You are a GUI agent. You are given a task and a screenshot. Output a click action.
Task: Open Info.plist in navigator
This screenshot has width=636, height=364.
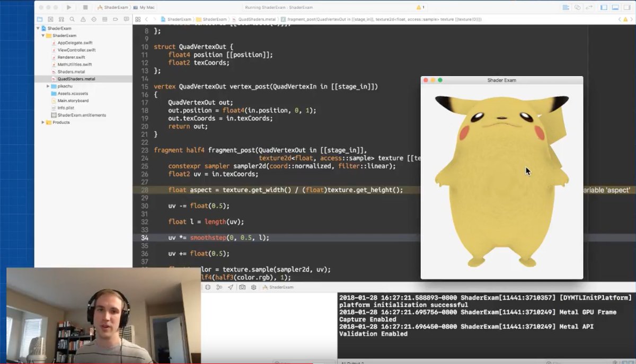[x=65, y=108]
